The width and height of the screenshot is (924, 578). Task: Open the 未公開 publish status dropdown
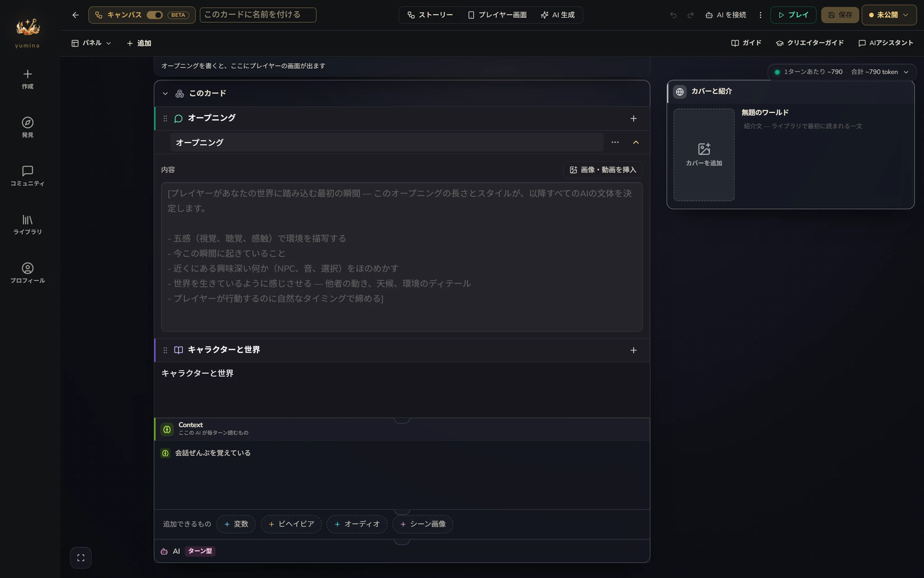coord(889,15)
